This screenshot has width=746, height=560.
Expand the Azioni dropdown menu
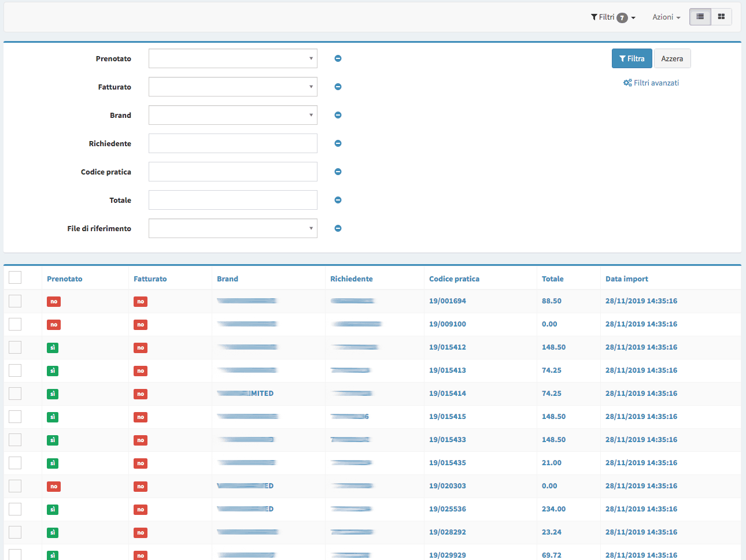tap(666, 17)
